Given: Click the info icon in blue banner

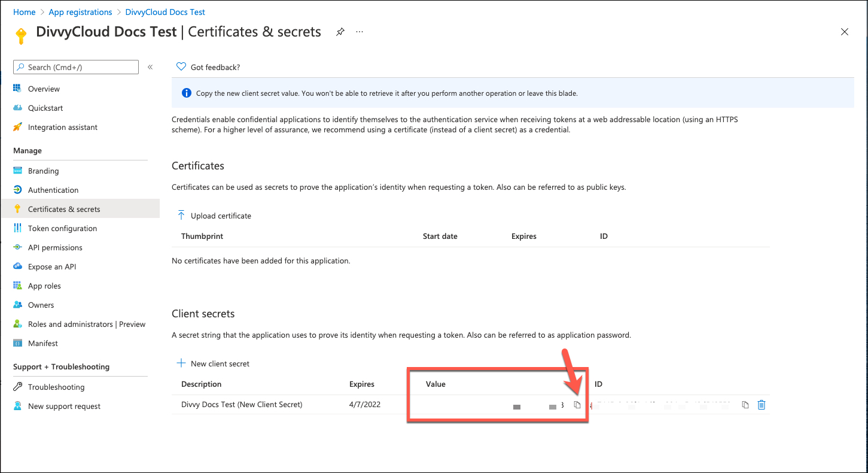Looking at the screenshot, I should [x=186, y=93].
